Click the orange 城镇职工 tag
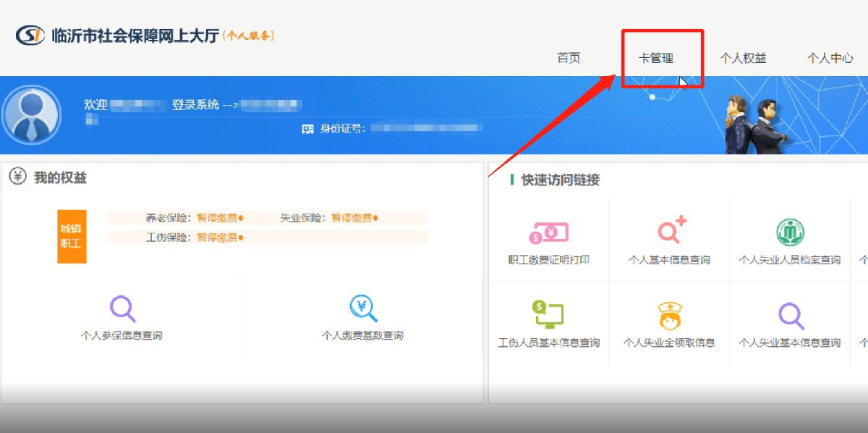This screenshot has height=433, width=868. tap(72, 236)
